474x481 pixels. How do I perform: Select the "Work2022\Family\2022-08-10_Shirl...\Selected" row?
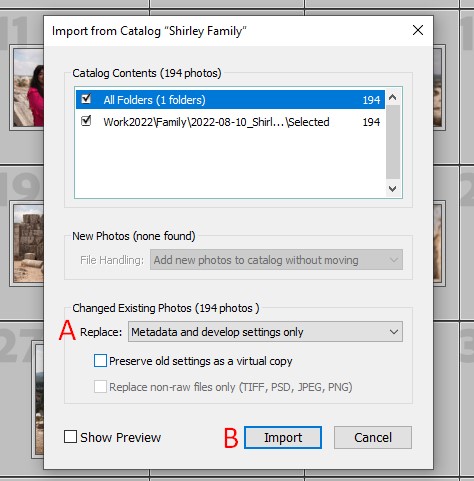click(230, 122)
